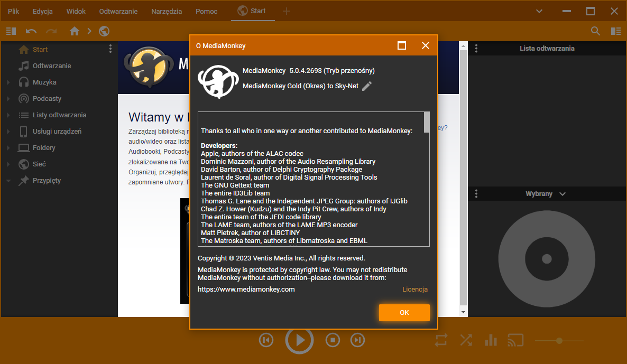This screenshot has width=627, height=364.
Task: Click MediaMonkey logo on Start page banner
Action: [x=149, y=67]
